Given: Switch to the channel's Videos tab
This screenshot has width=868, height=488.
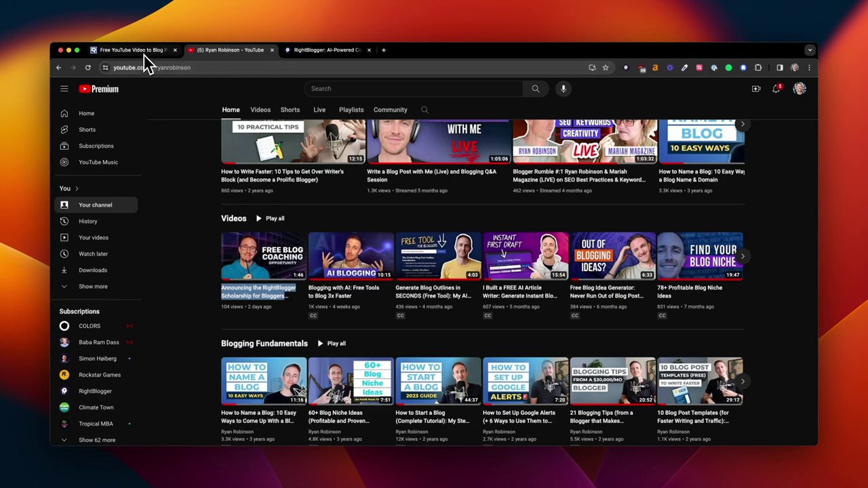Looking at the screenshot, I should click(260, 109).
